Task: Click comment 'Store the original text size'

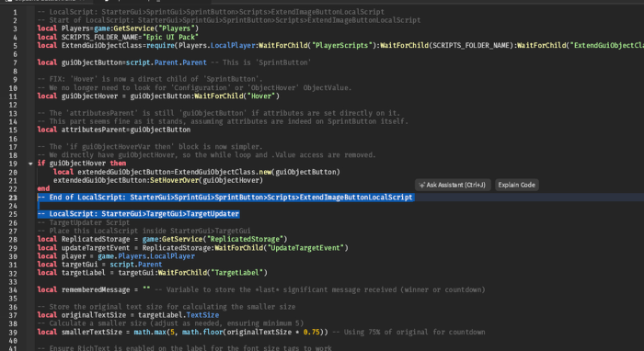Action: [x=167, y=307]
